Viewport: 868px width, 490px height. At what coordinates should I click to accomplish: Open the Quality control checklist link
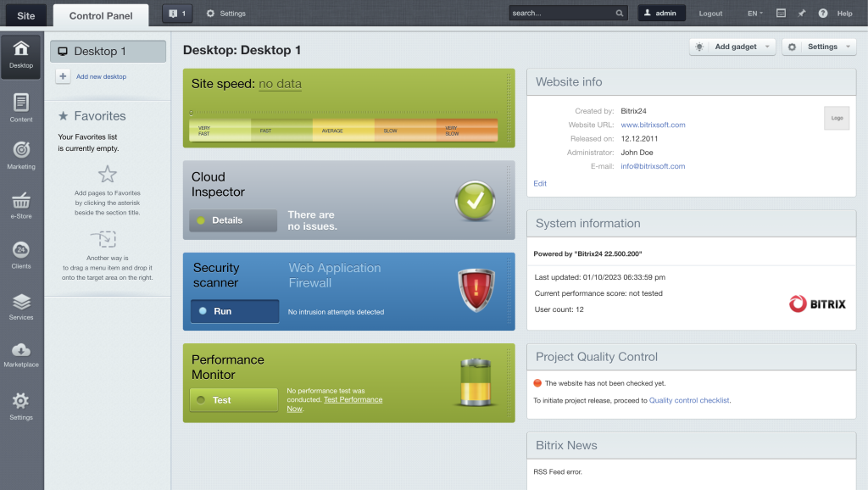(x=689, y=400)
